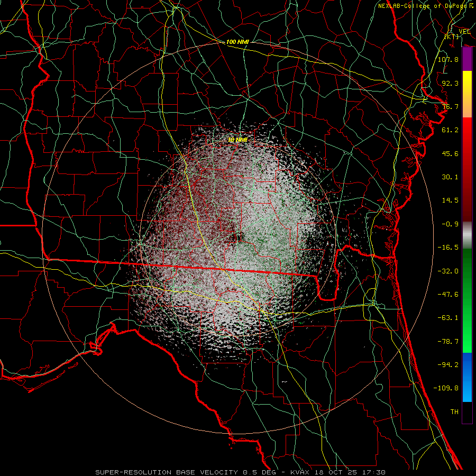The width and height of the screenshot is (476, 476).
Task: Click the 14.5 velocity legend value
Action: pyautogui.click(x=450, y=200)
